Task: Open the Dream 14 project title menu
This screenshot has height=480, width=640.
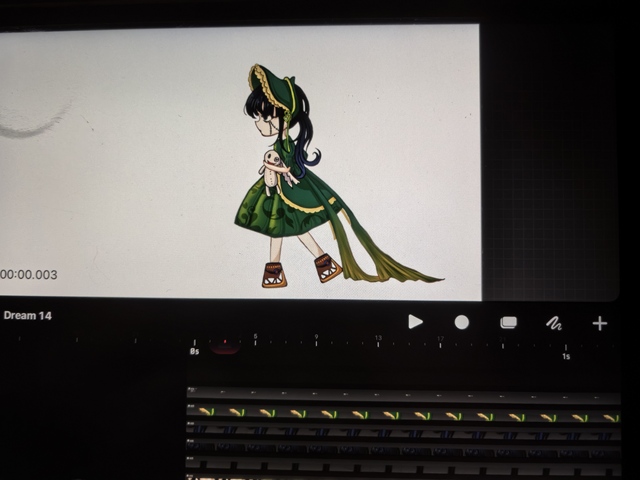Action: (27, 316)
